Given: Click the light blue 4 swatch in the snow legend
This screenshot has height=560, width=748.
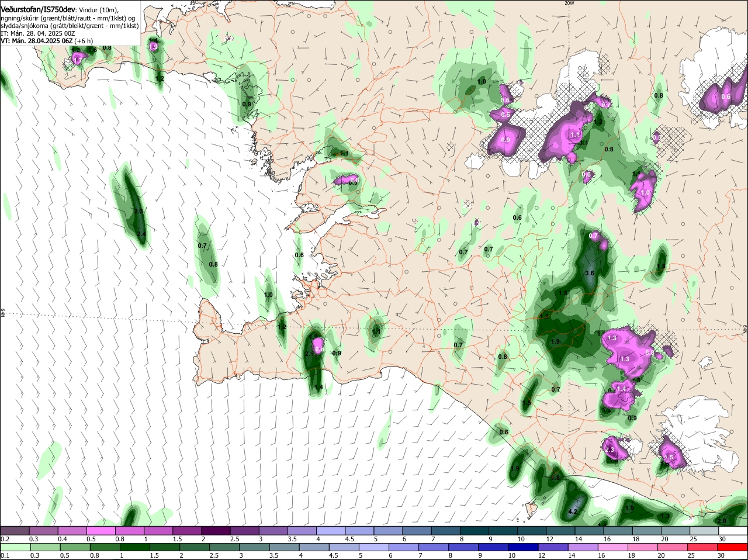Looking at the screenshot, I should pos(330,531).
